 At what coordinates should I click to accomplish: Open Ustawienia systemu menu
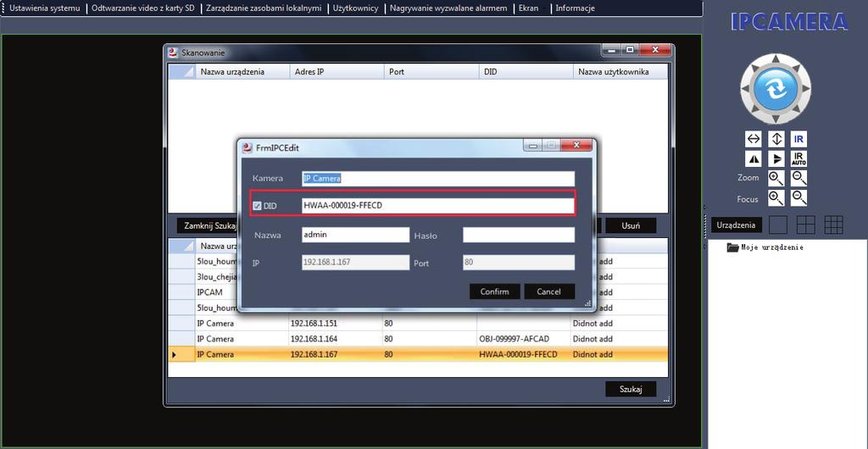tap(45, 8)
